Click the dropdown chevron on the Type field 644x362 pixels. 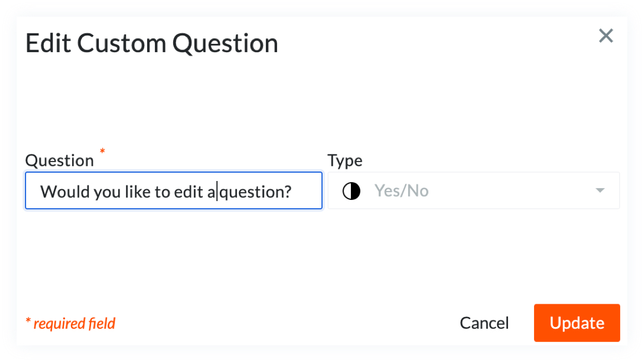pos(600,190)
